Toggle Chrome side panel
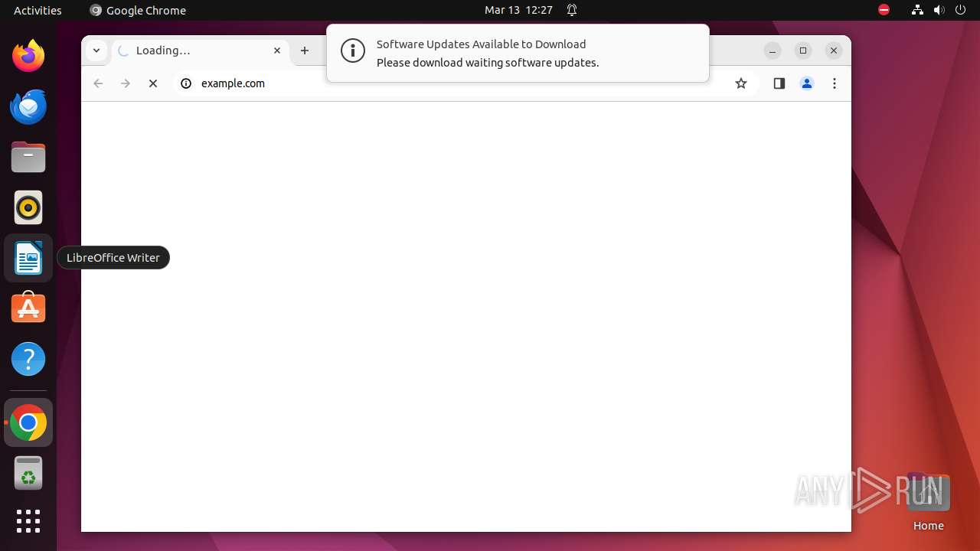This screenshot has width=980, height=551. pyautogui.click(x=779, y=83)
